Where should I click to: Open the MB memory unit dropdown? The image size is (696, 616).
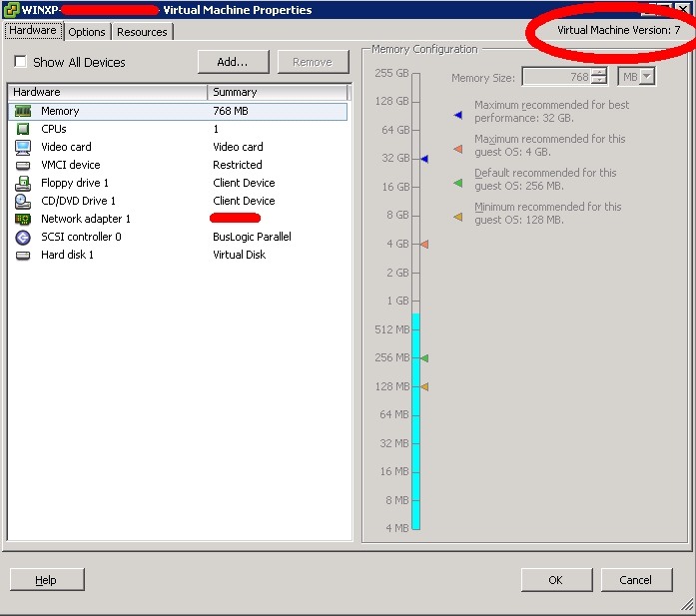tap(637, 77)
